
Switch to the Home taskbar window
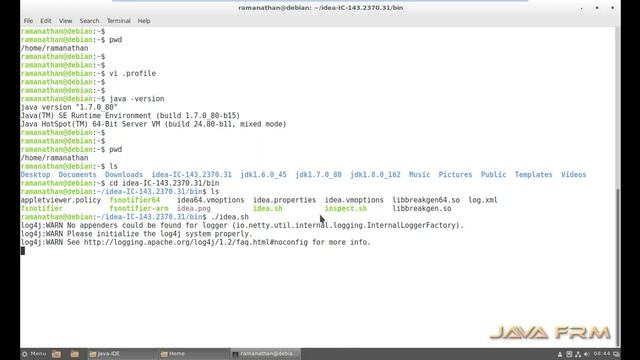pyautogui.click(x=193, y=354)
